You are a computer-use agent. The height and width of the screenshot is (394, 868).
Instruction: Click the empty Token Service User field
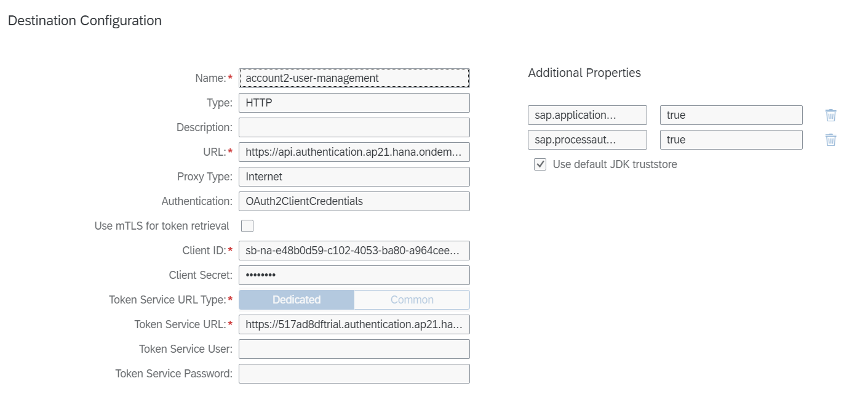[354, 349]
